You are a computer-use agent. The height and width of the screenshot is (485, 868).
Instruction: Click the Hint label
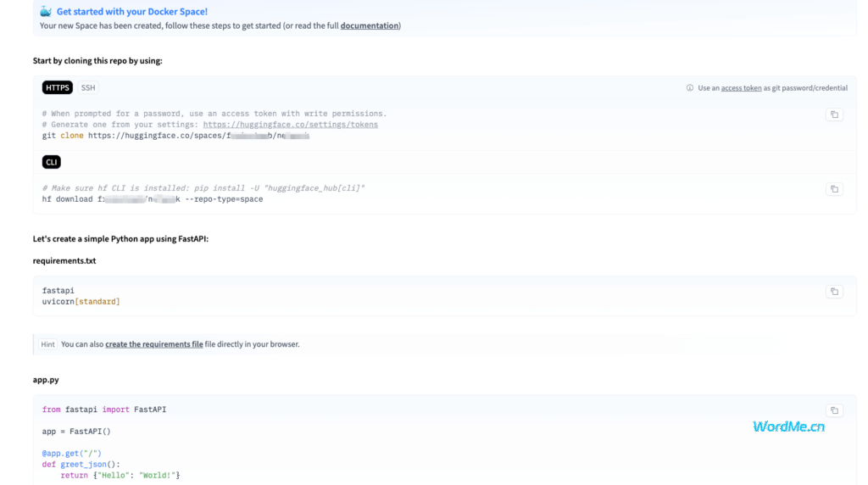pos(47,344)
